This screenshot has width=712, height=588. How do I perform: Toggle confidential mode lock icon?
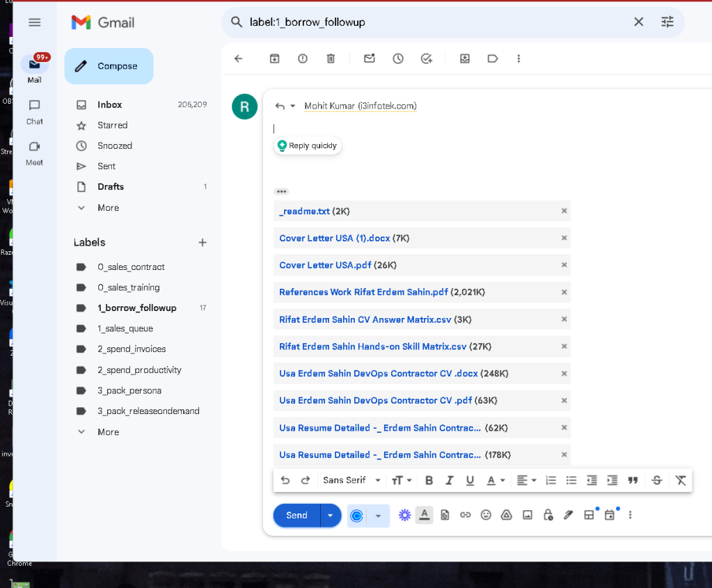point(548,515)
